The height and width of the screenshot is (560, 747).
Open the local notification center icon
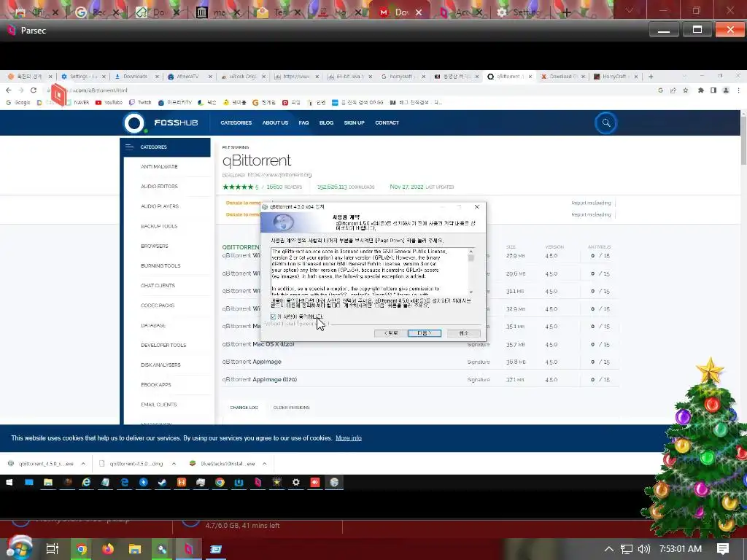pyautogui.click(x=723, y=549)
